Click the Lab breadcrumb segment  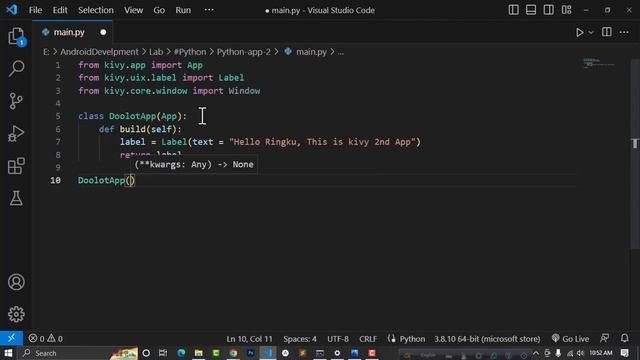coord(156,52)
